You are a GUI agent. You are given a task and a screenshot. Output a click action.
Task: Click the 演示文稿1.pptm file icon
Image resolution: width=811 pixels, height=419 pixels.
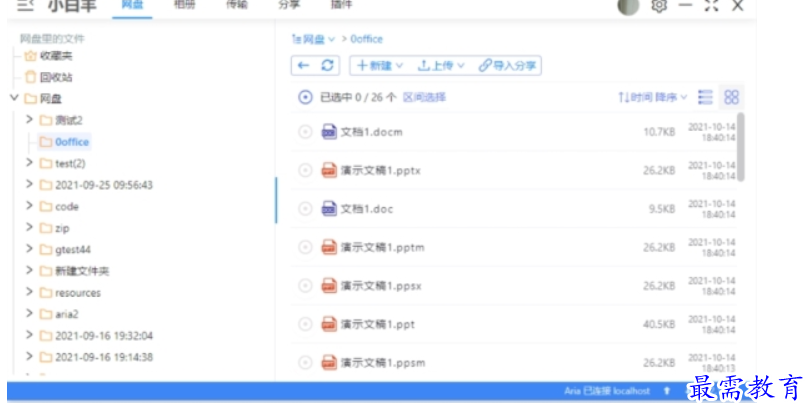329,247
